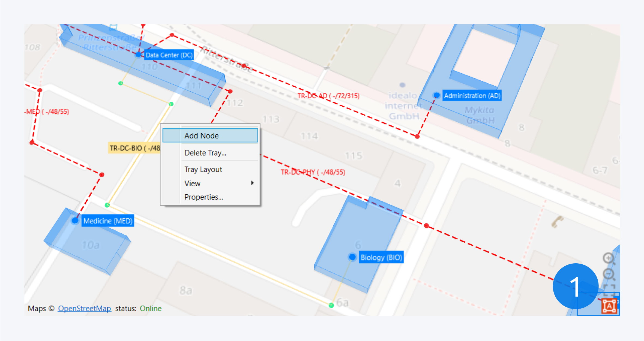This screenshot has width=644, height=341.
Task: Choose Delete Tray... from context menu
Action: point(205,153)
